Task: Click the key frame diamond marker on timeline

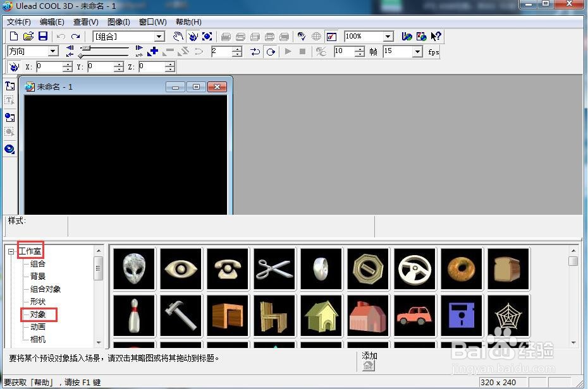Action: 81,56
